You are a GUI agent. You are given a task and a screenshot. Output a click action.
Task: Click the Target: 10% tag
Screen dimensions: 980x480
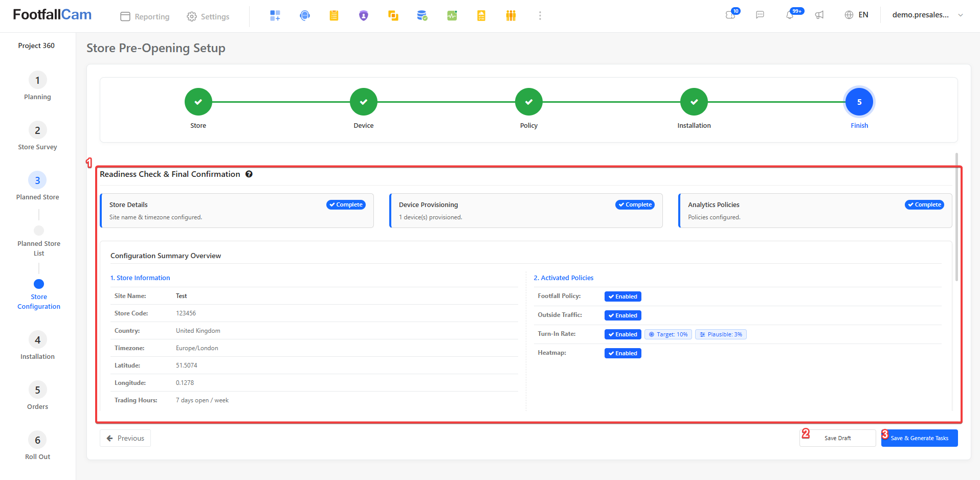(669, 334)
